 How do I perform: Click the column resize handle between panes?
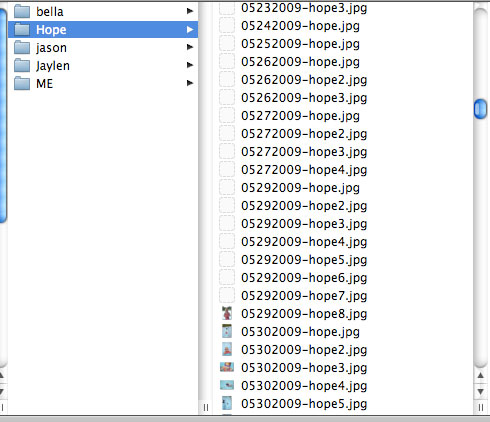(x=206, y=407)
